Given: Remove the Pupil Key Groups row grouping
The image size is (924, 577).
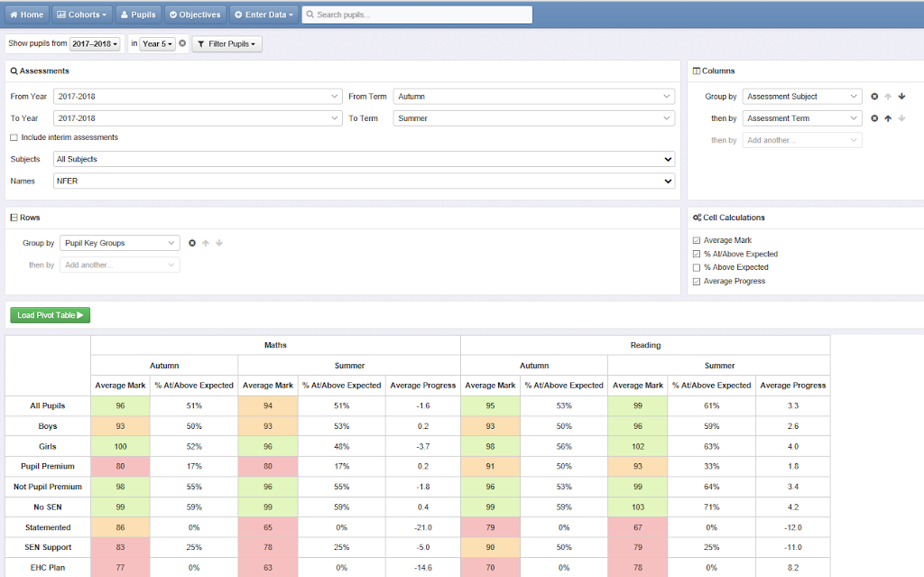Looking at the screenshot, I should [192, 243].
